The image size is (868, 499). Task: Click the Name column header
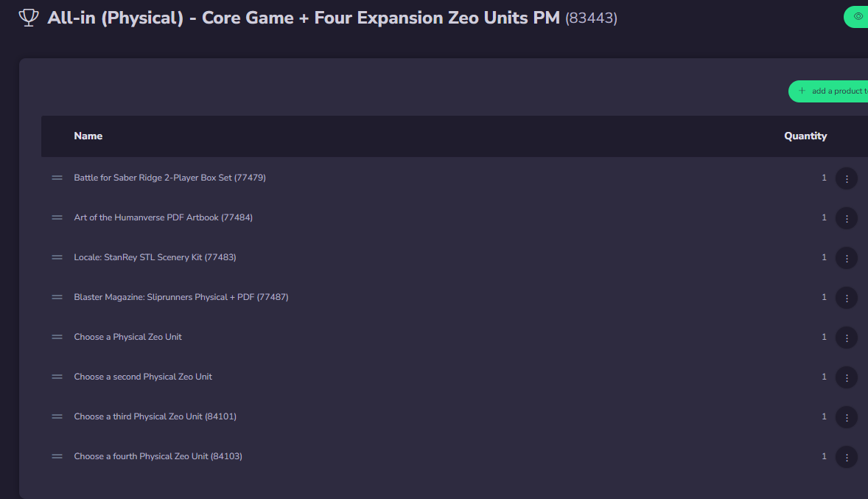pos(88,136)
